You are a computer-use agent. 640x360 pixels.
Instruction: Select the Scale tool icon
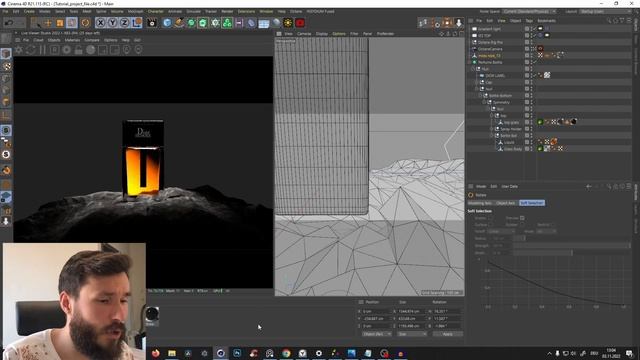pos(60,23)
